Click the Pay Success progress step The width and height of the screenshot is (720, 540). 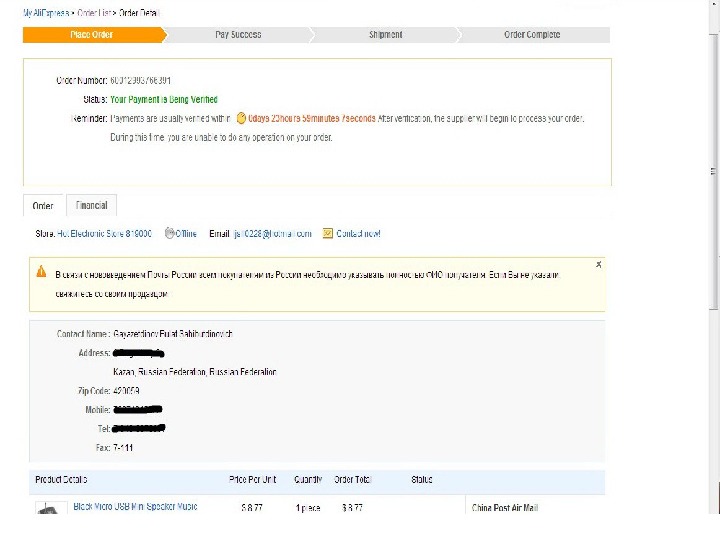(238, 35)
